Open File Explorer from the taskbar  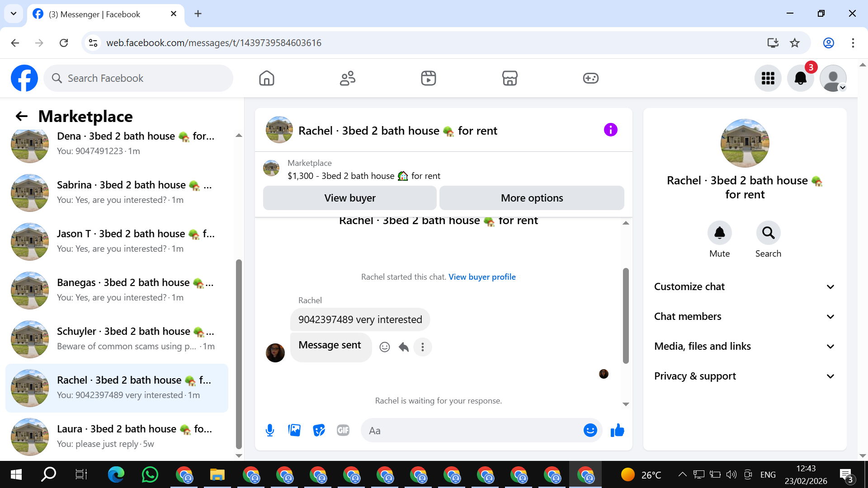(217, 474)
